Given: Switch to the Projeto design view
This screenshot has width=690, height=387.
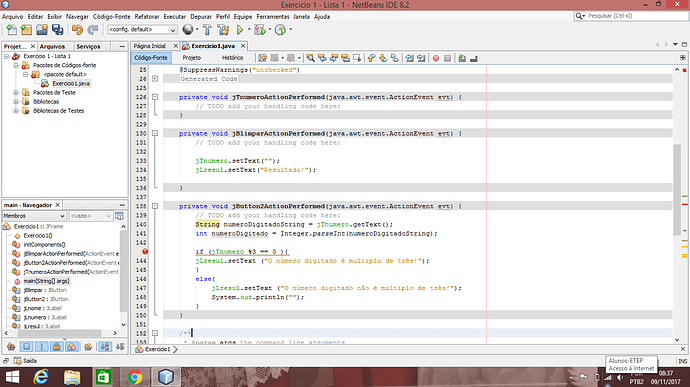Looking at the screenshot, I should coord(192,58).
